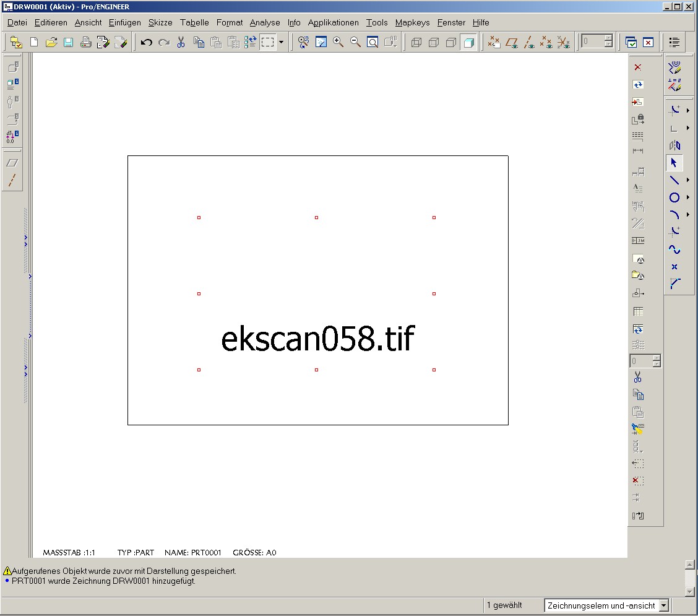Open the Tabelle menu
The width and height of the screenshot is (698, 616).
194,23
